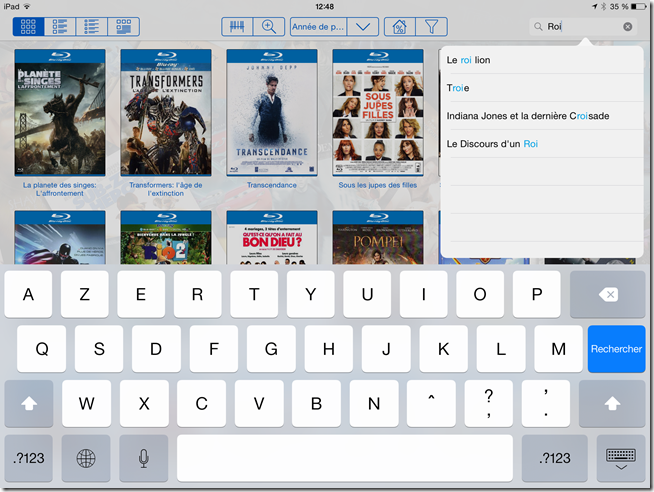Select suggestion Le roi lion
Viewport: 654px width, 492px height.
pos(541,60)
